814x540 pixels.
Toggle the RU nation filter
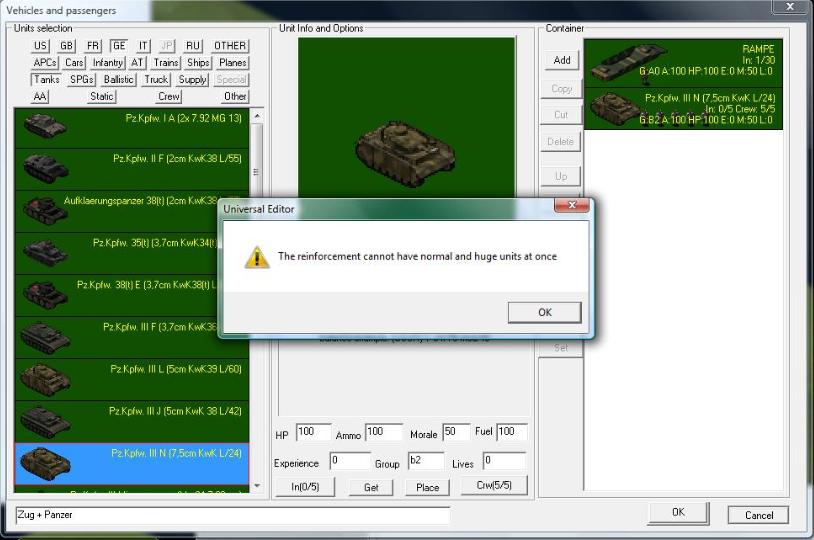point(193,46)
